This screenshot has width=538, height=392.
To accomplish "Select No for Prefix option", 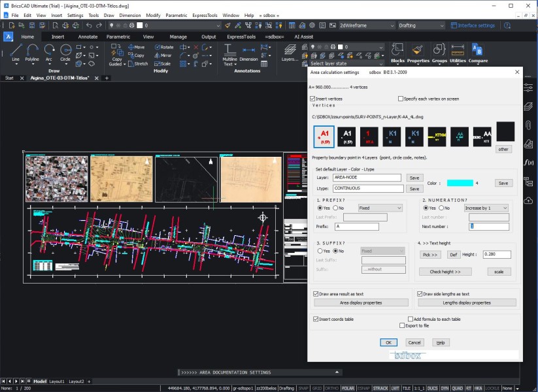I will (335, 208).
